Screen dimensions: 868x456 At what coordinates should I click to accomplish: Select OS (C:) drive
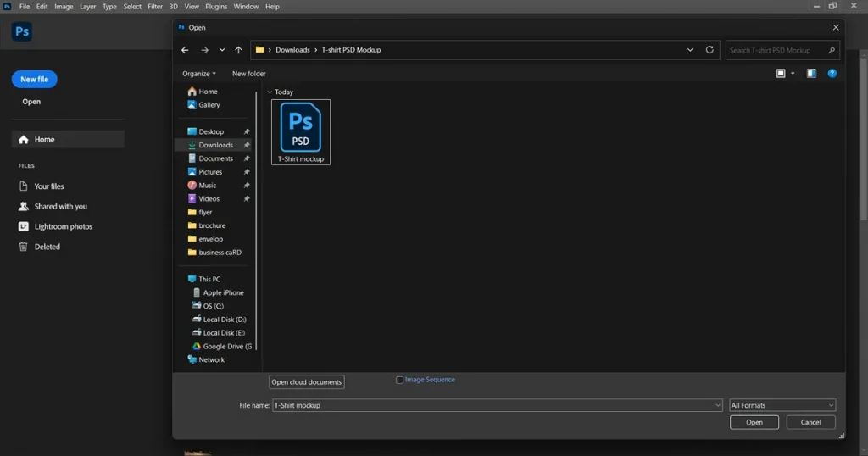click(x=208, y=306)
